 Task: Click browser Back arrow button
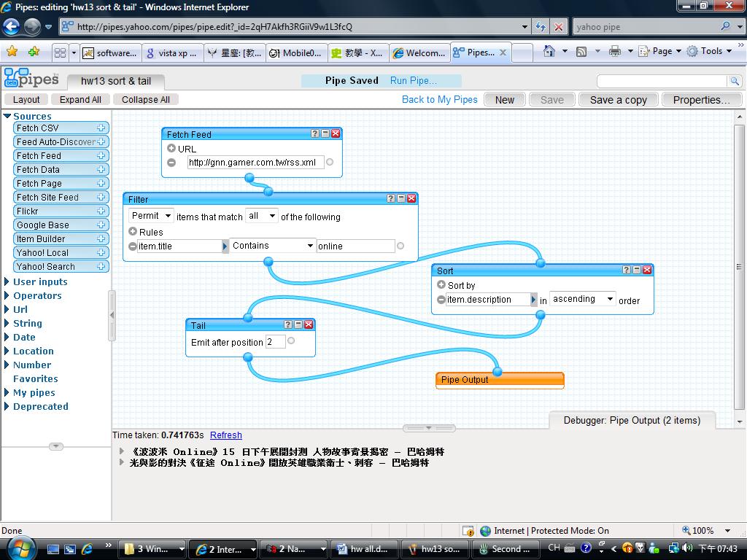[12, 27]
